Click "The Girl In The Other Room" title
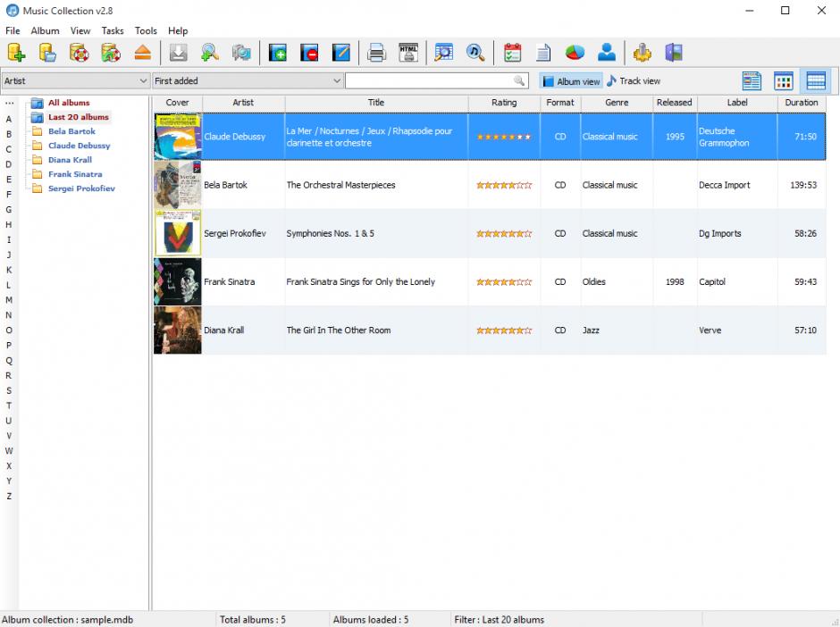This screenshot has width=840, height=627. [339, 330]
